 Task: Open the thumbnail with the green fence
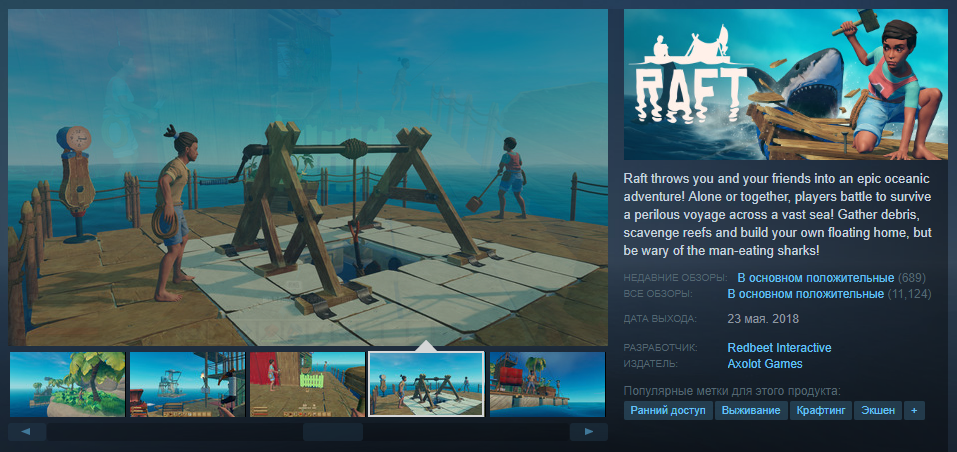[x=307, y=384]
